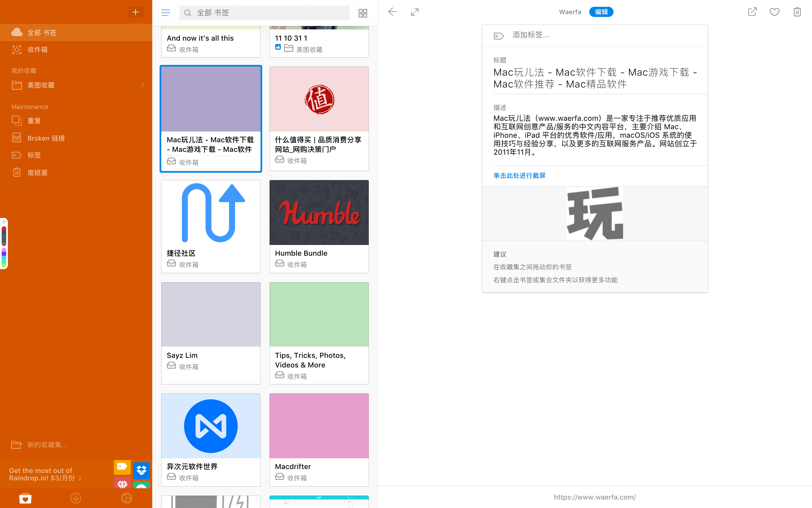
Task: Select the Mac玩儿法 bookmark card
Action: click(x=211, y=119)
